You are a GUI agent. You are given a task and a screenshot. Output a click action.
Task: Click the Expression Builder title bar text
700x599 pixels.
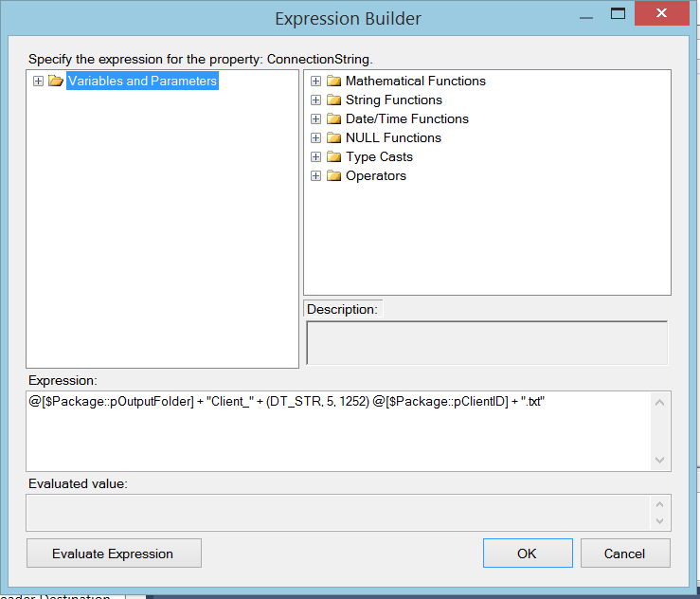(348, 19)
